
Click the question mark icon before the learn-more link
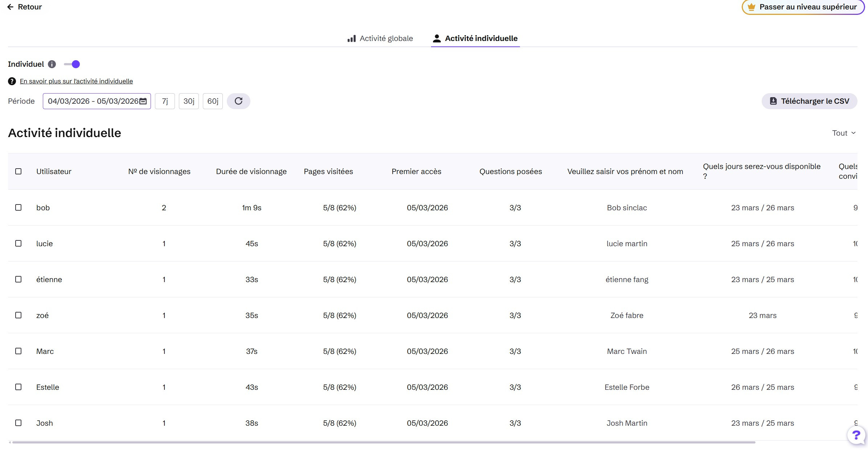coord(12,81)
